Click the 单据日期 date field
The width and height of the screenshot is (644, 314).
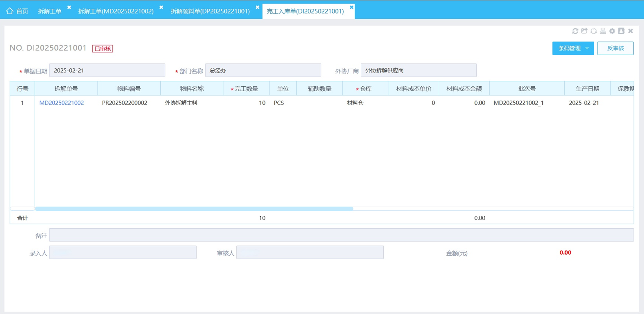pos(107,70)
